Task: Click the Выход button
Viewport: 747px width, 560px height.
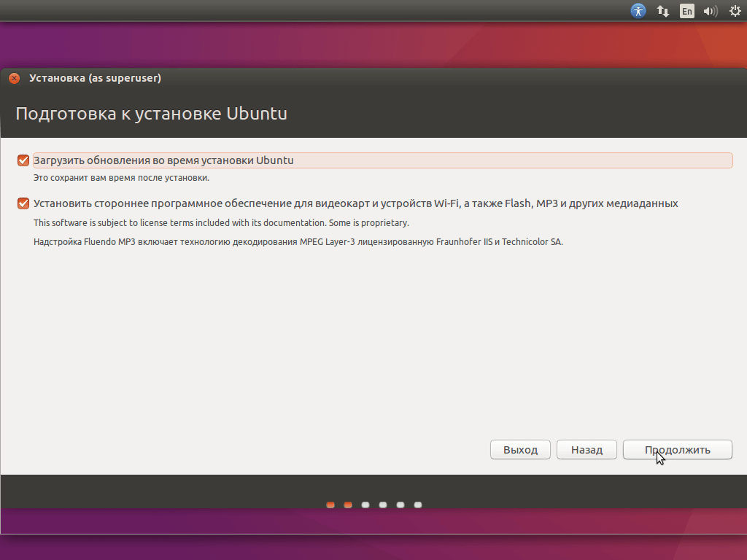Action: click(x=520, y=449)
